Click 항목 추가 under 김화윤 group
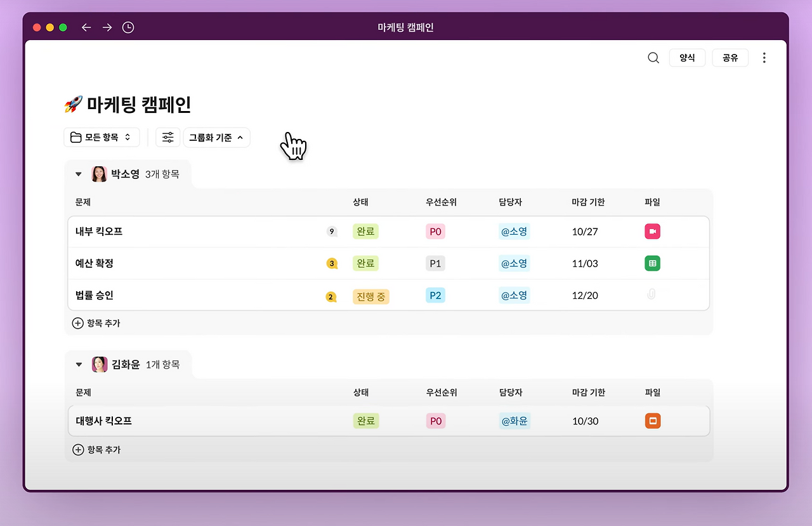 tap(96, 449)
